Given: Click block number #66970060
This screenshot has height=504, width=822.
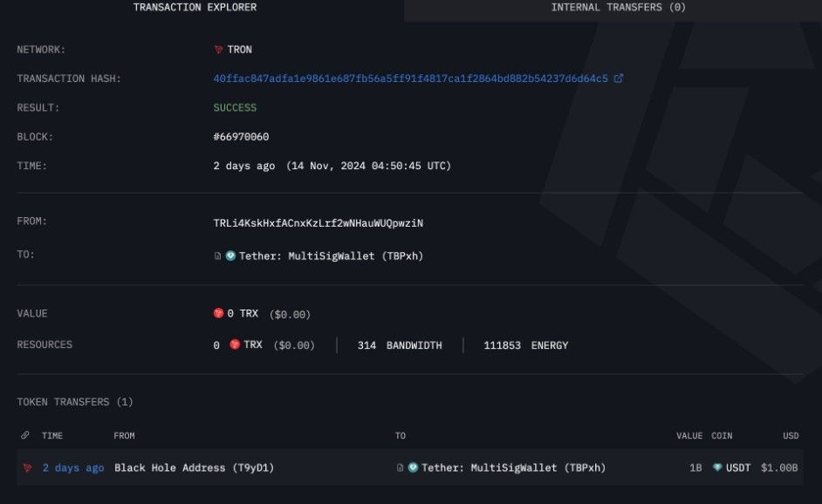Looking at the screenshot, I should [x=241, y=137].
